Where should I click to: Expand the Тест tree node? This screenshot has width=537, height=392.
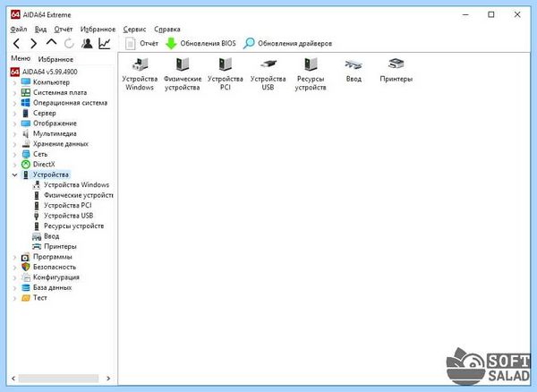14,298
